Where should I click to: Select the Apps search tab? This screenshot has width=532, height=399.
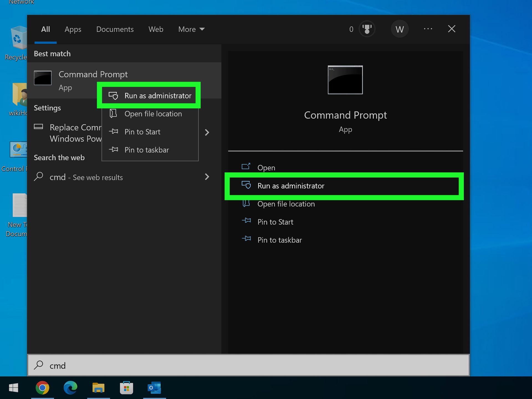tap(73, 29)
